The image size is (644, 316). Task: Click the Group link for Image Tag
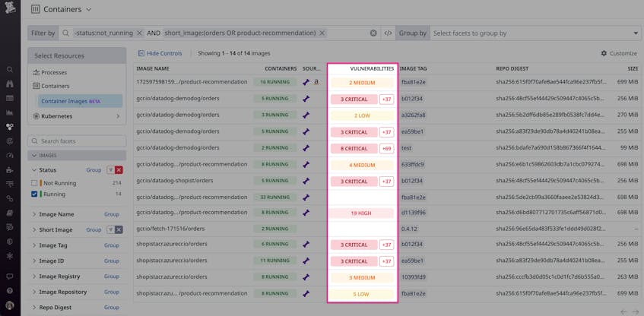(x=111, y=245)
